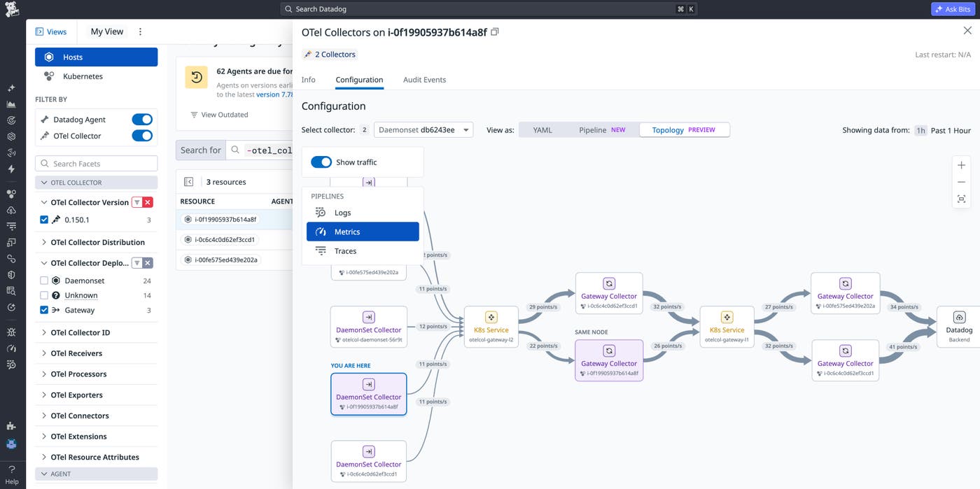Screen dimensions: 980x489
Task: Open the puzzle-piece Integrations icon in sidebar
Action: 11,426
